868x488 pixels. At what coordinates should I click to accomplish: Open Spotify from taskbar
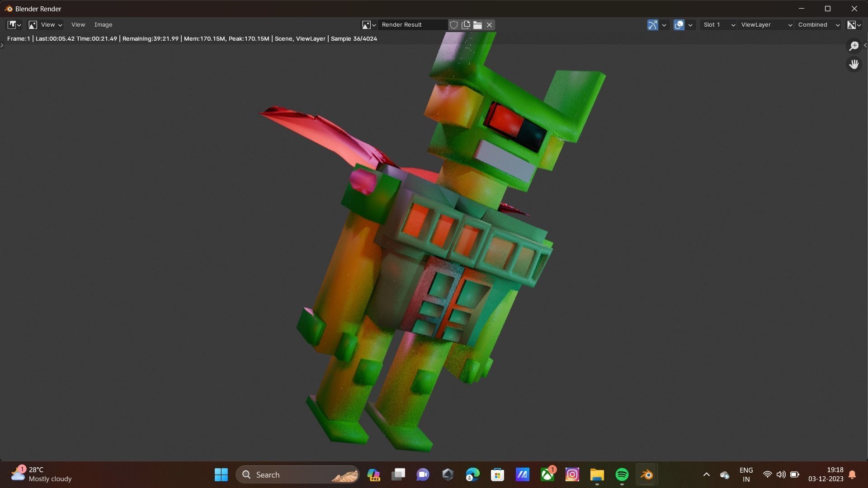point(622,474)
